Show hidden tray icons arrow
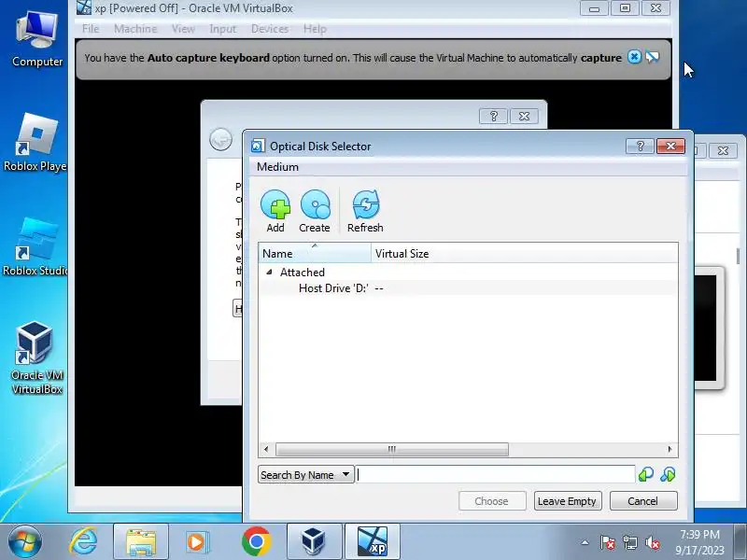 585,542
